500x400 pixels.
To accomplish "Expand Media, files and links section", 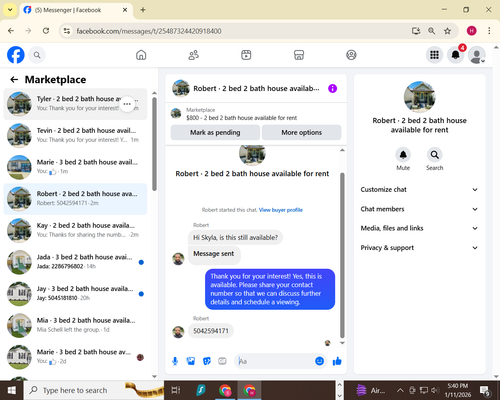I will 419,228.
